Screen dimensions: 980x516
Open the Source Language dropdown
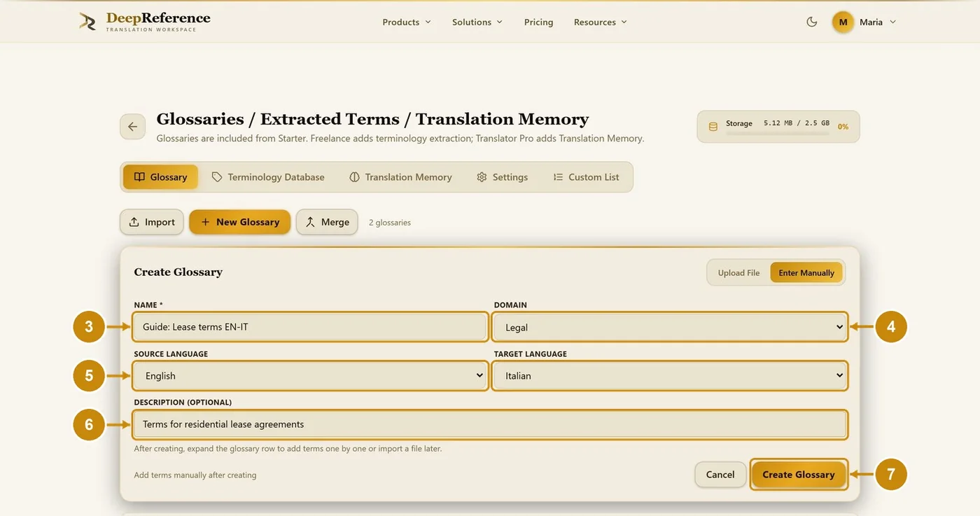(x=310, y=376)
